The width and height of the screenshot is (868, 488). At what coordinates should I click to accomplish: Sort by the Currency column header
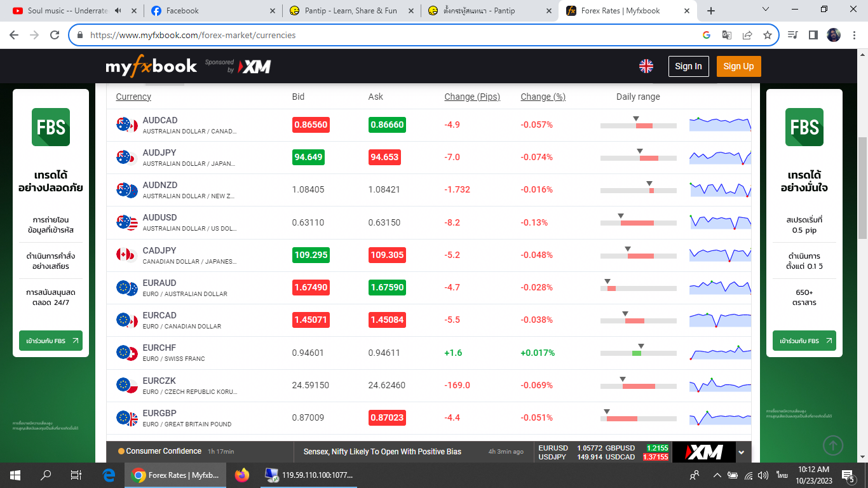133,97
